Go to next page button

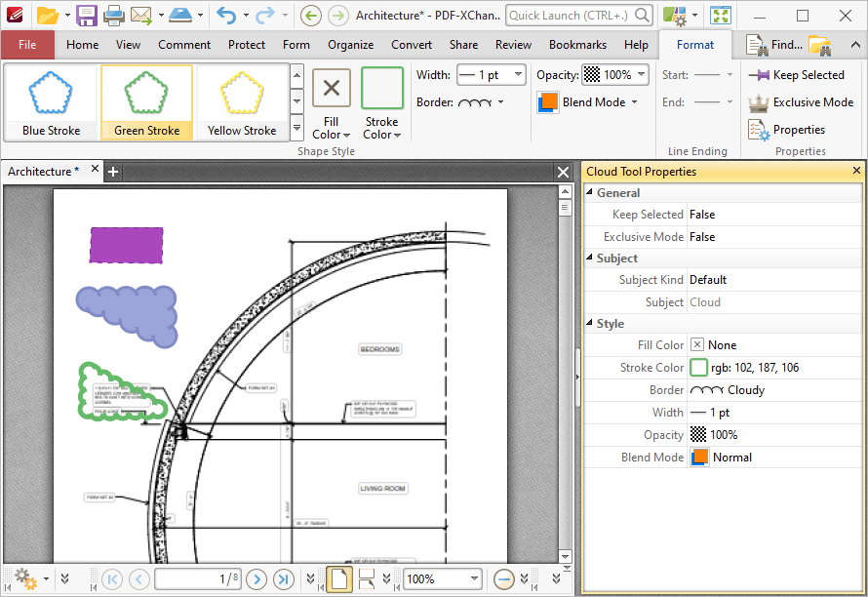pyautogui.click(x=256, y=579)
